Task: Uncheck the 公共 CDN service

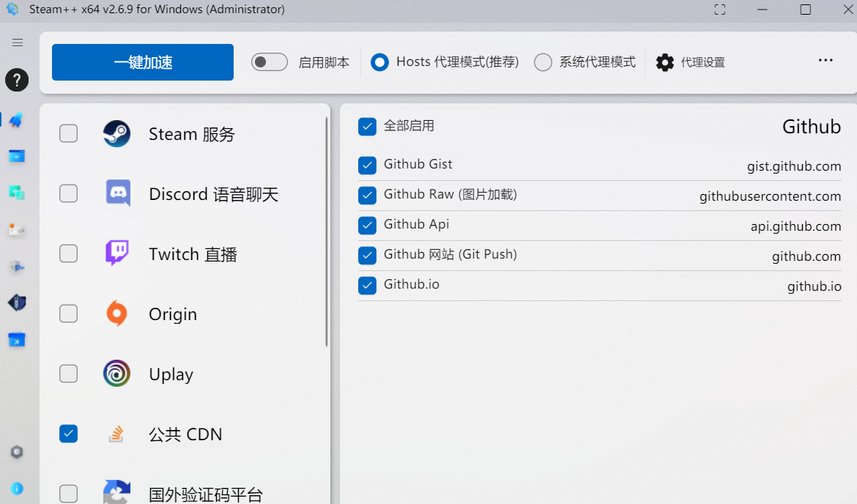Action: click(68, 434)
